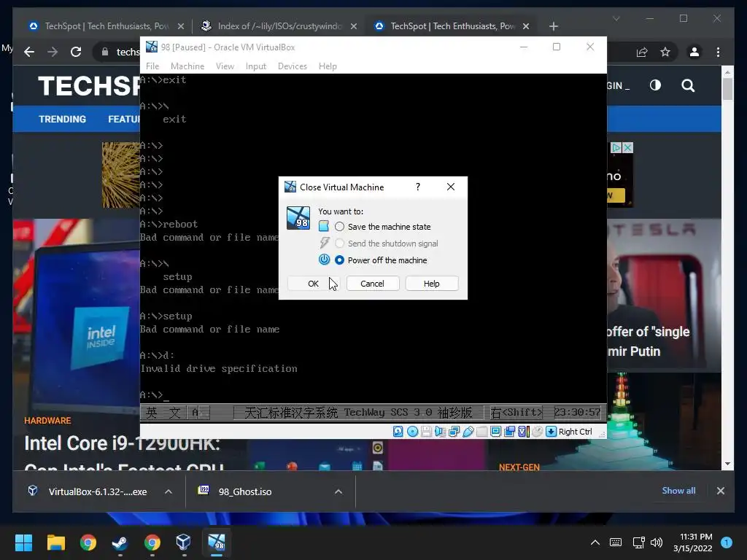Click the recording indicator in VirtualBox status bar
This screenshot has height=560, width=747.
[x=509, y=432]
